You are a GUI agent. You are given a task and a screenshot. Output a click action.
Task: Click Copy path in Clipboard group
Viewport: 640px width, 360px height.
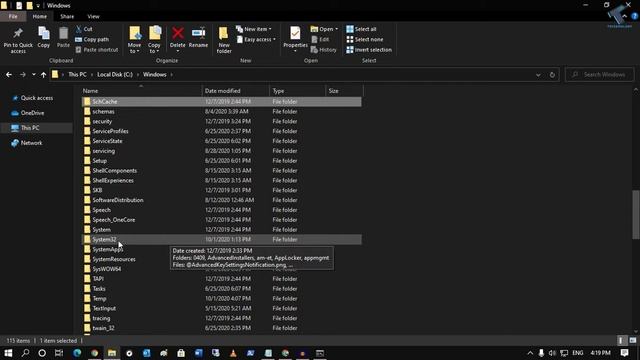[x=92, y=40]
